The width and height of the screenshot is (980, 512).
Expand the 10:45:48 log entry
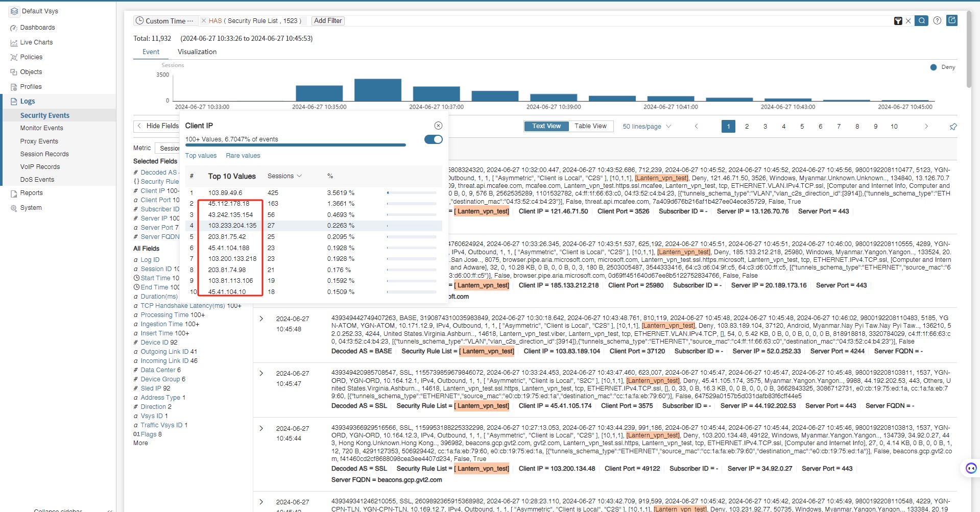[x=261, y=319]
